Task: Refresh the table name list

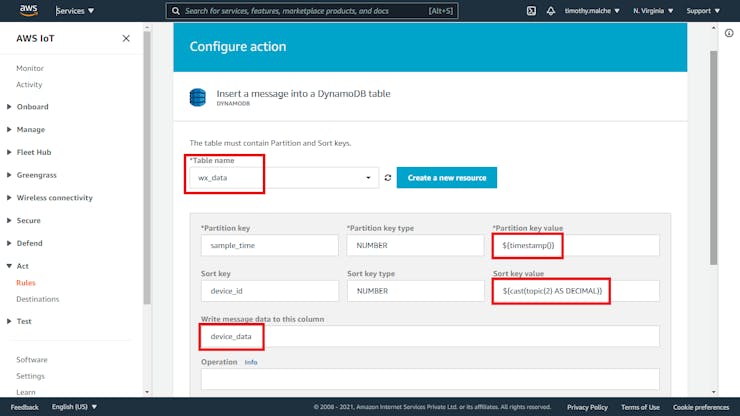Action: coord(388,178)
